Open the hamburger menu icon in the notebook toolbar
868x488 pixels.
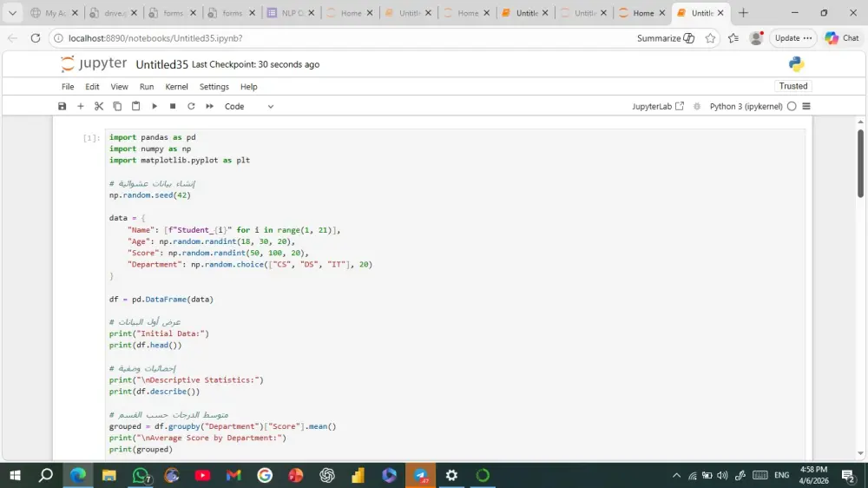click(806, 106)
